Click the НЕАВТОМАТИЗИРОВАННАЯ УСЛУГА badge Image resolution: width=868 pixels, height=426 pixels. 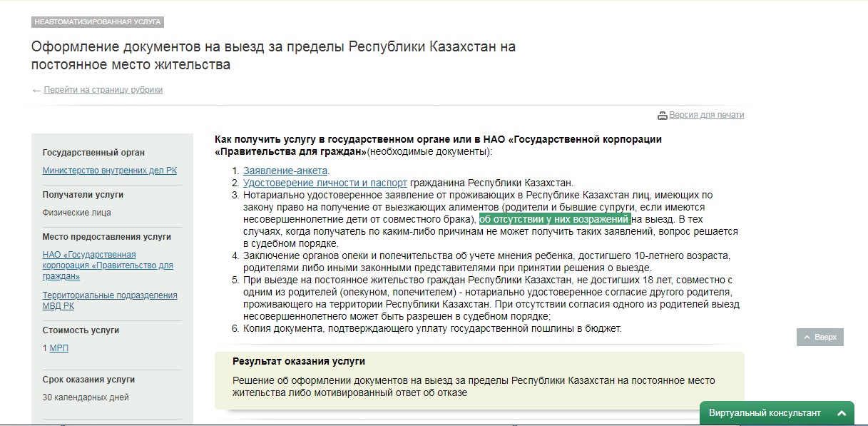pyautogui.click(x=98, y=22)
